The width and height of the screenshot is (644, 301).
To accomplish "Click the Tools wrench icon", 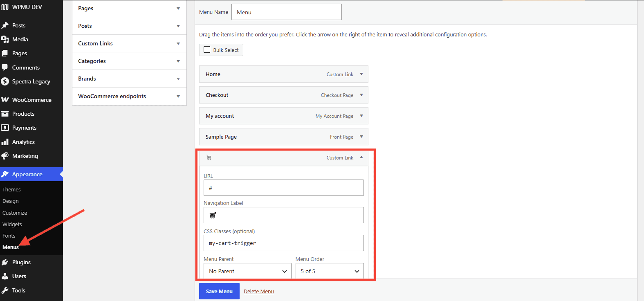I will 5,290.
